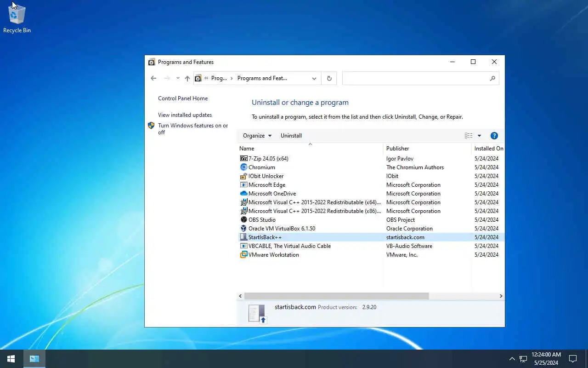The width and height of the screenshot is (588, 368).
Task: Maximize the Programs and Features window
Action: [x=473, y=62]
